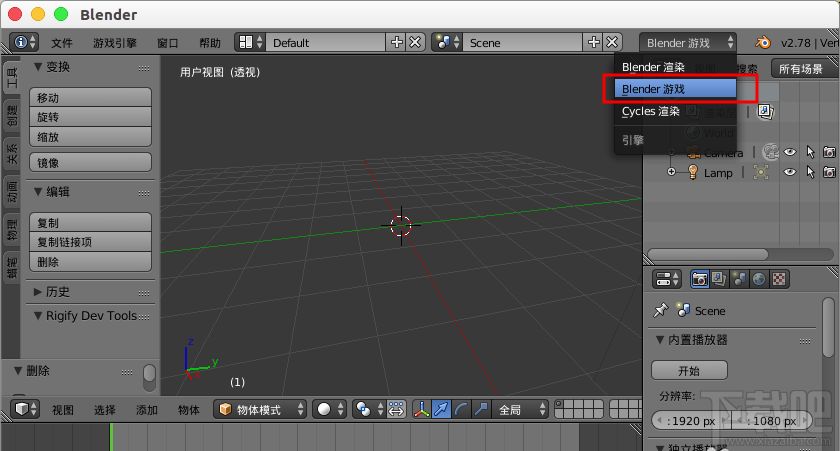This screenshot has width=840, height=451.
Task: Open the pivot point selector
Action: coord(369,410)
